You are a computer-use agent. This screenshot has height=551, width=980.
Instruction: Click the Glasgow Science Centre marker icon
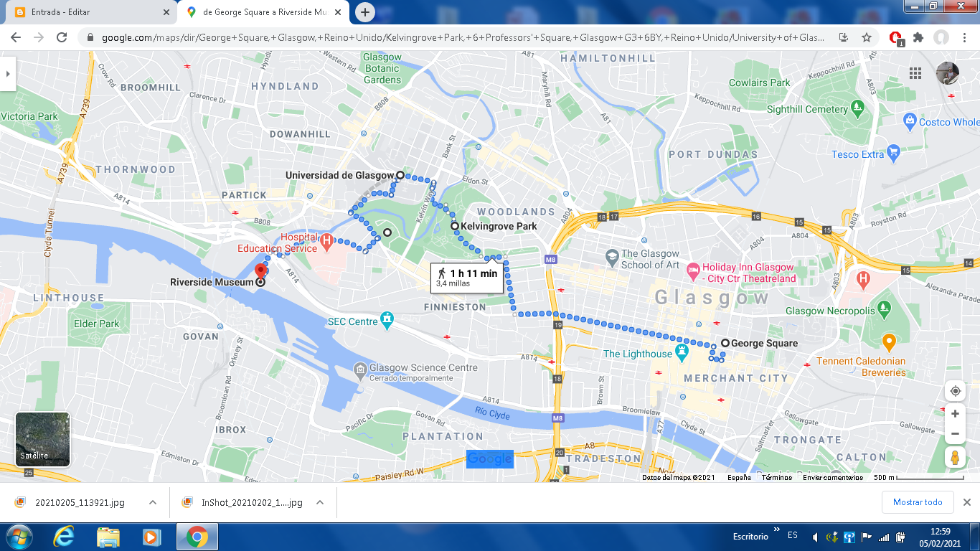[x=361, y=371]
